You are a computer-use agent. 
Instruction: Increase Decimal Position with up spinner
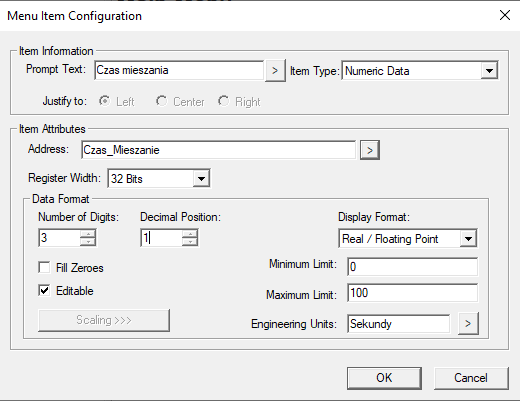pyautogui.click(x=190, y=233)
